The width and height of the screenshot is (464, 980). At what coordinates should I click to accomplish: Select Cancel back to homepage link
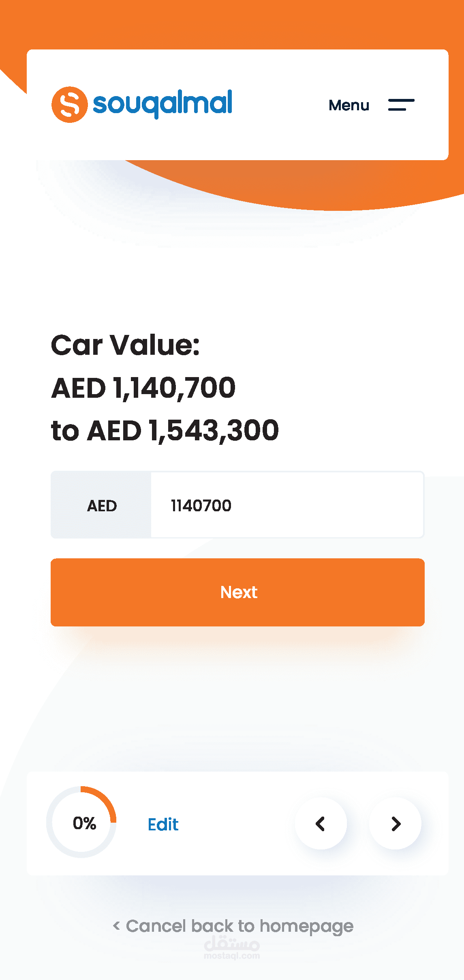click(239, 926)
